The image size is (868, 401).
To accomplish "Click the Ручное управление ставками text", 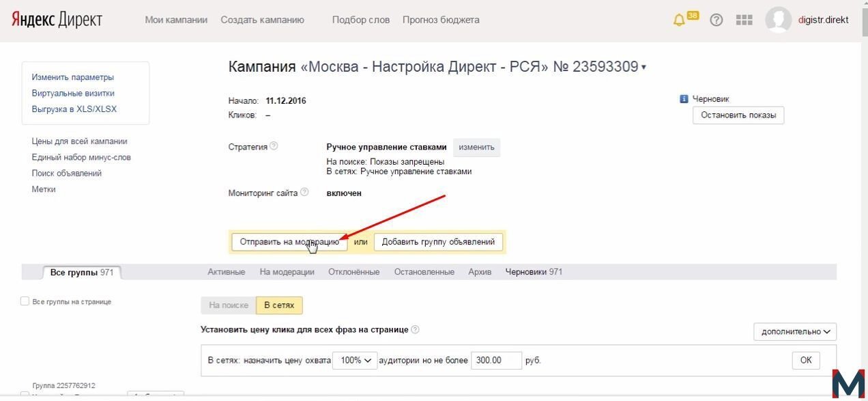I will click(387, 147).
